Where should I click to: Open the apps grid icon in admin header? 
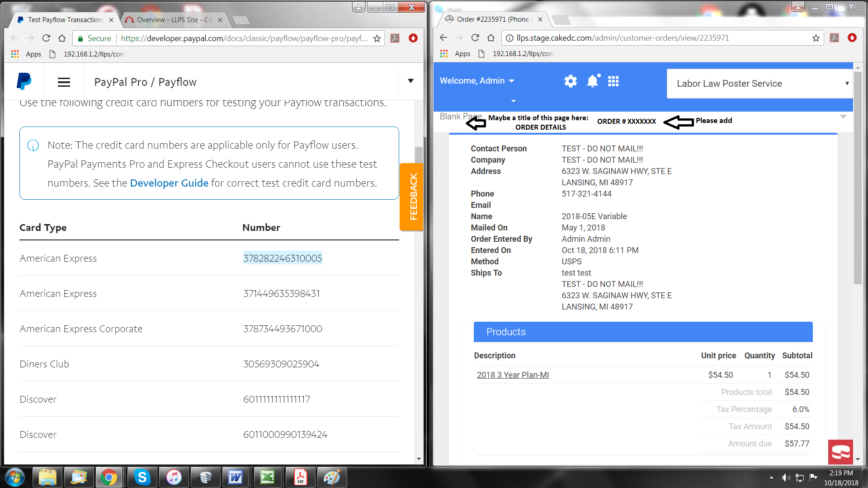coord(613,81)
